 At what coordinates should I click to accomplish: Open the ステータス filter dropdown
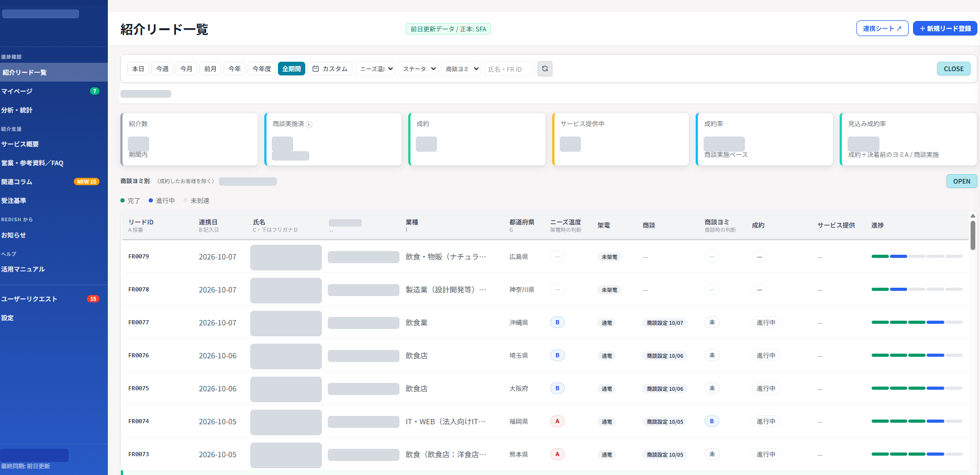point(418,69)
